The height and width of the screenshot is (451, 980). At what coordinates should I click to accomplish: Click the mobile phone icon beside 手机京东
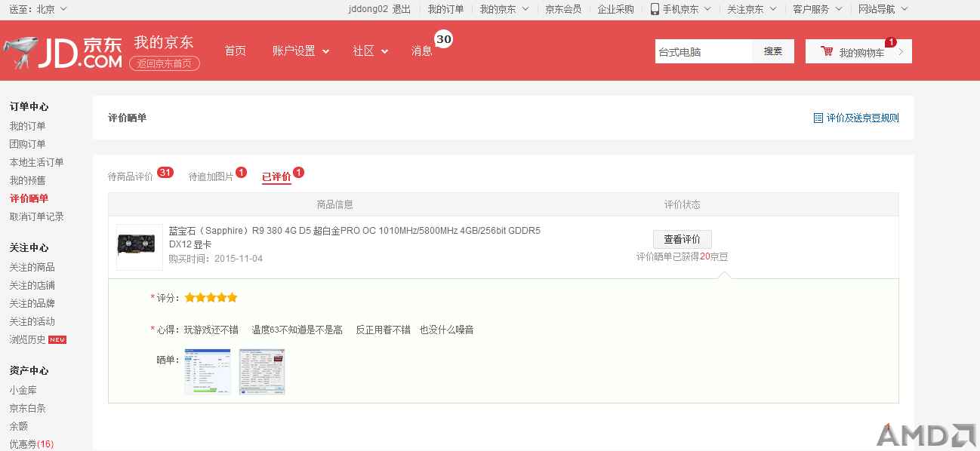[x=655, y=9]
